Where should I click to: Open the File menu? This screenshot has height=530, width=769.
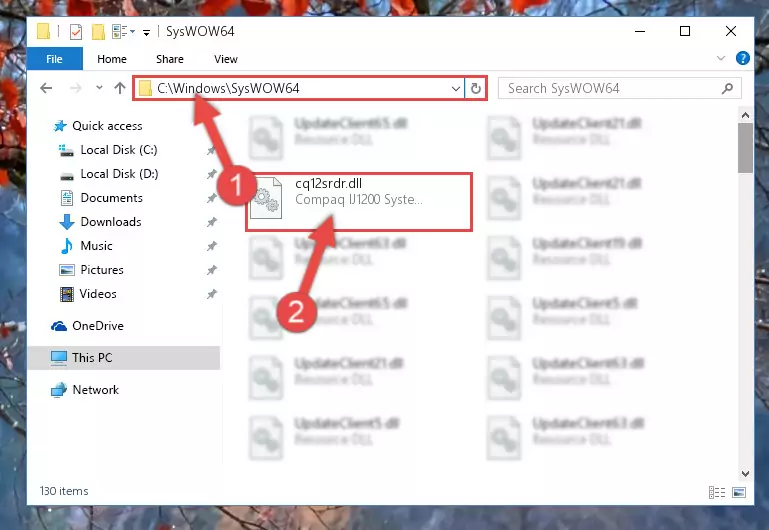[x=54, y=59]
